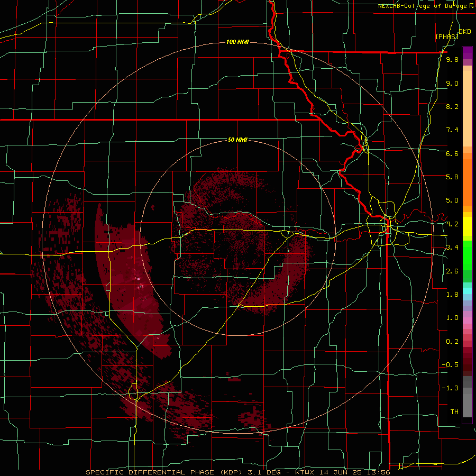The image size is (476, 476).
Task: Click the -1.3 scale value
Action: click(450, 388)
